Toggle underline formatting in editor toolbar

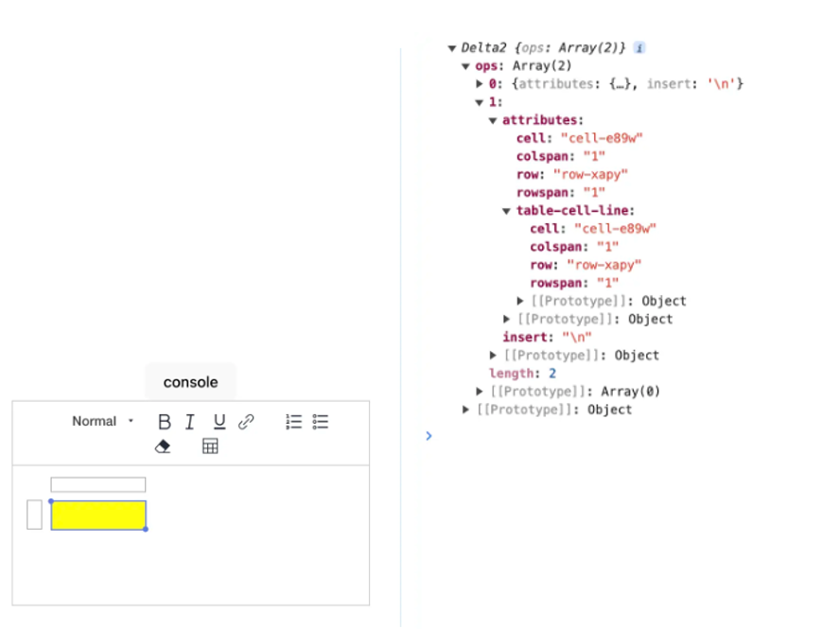tap(219, 422)
